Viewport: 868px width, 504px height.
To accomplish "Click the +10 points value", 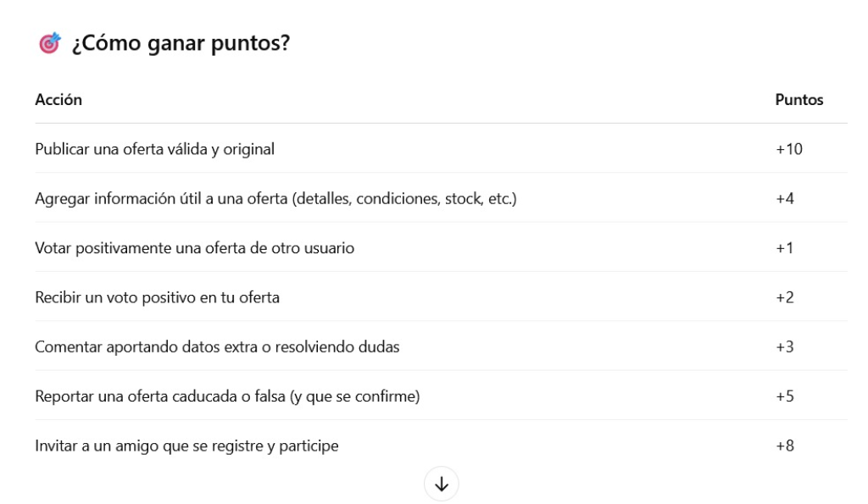I will [x=788, y=149].
